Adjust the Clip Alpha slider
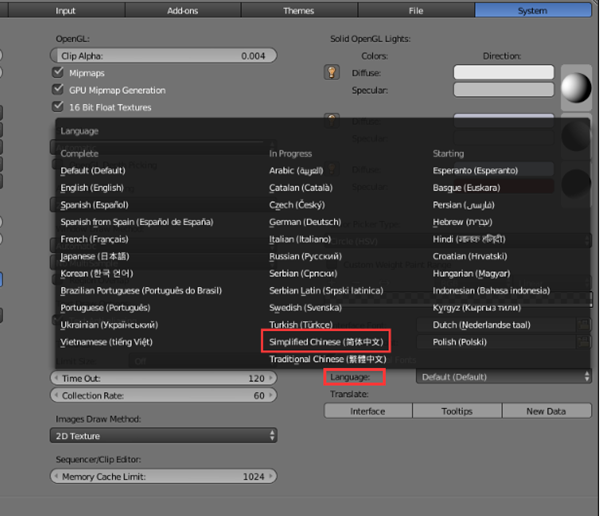The image size is (600, 516). coord(163,56)
